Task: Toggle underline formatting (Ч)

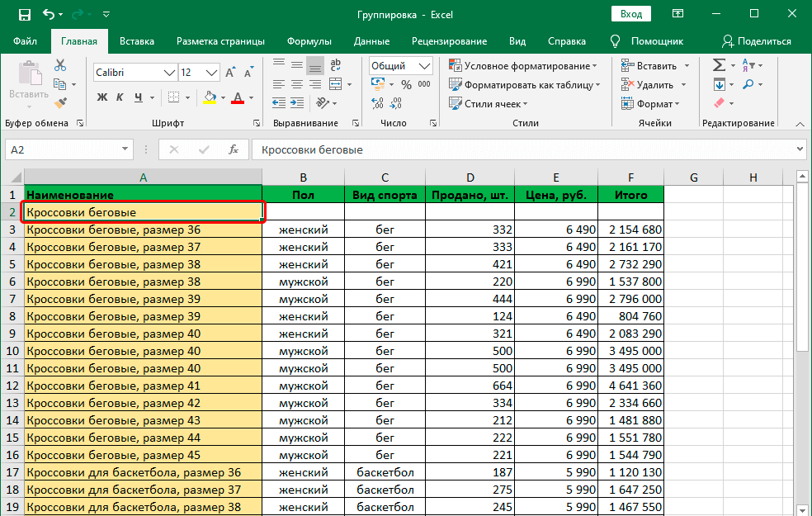Action: tap(139, 97)
